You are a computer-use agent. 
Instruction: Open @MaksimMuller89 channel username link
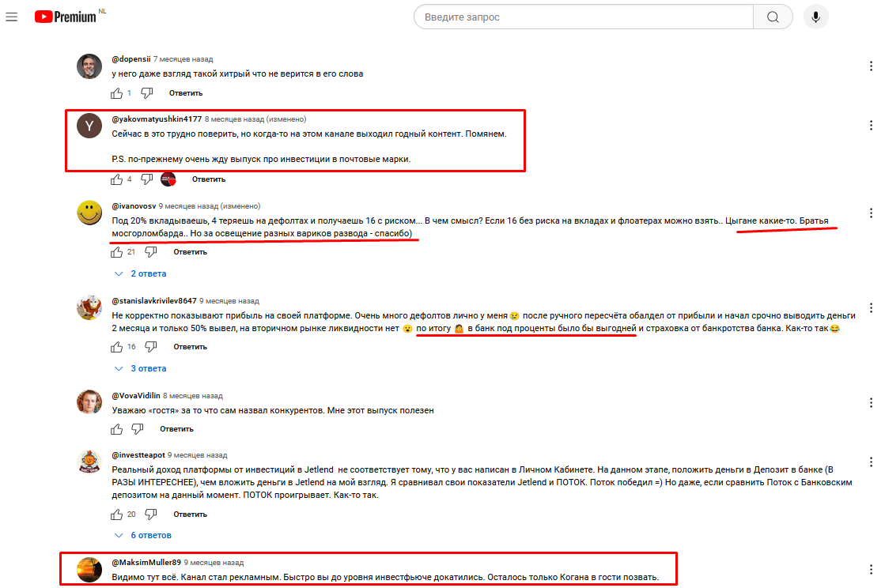(146, 562)
